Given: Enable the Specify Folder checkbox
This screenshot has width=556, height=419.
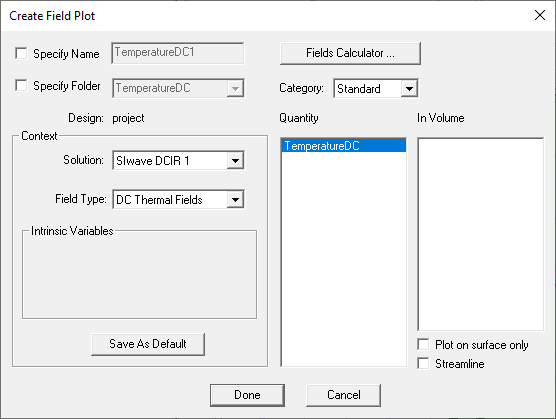Looking at the screenshot, I should click(x=21, y=85).
